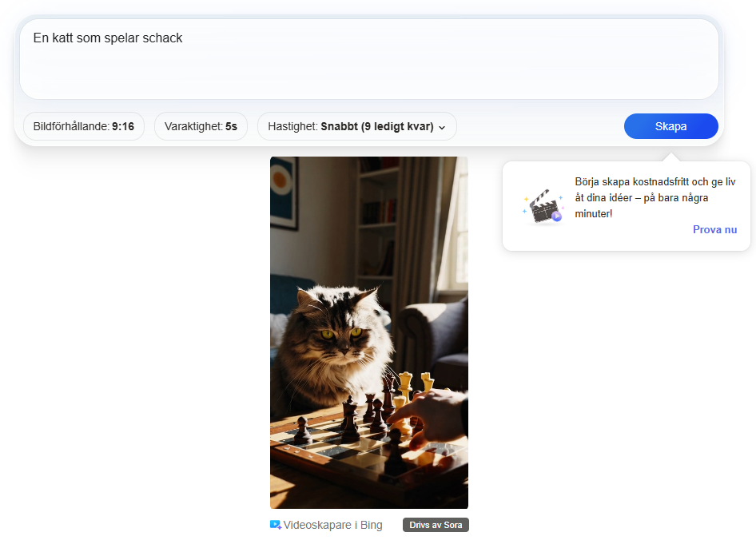Select the cat chess video thumbnail
The image size is (756, 540).
(369, 332)
